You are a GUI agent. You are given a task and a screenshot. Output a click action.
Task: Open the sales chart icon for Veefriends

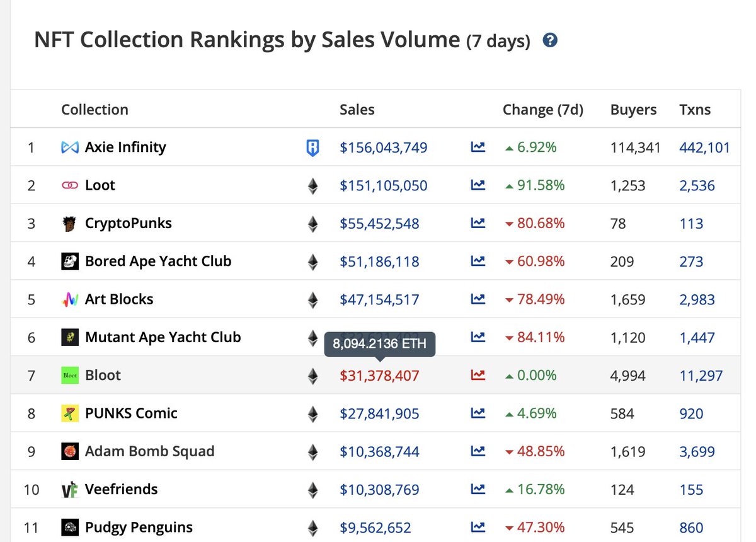478,489
